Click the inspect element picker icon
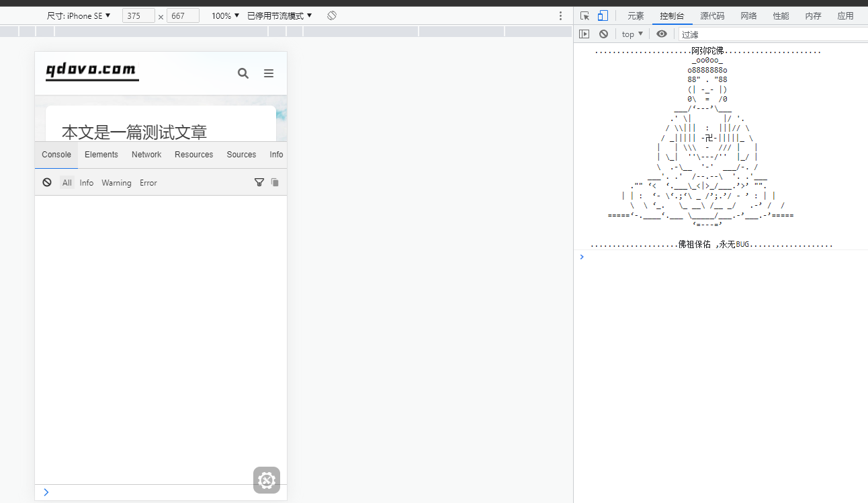Image resolution: width=868 pixels, height=503 pixels. [x=584, y=15]
